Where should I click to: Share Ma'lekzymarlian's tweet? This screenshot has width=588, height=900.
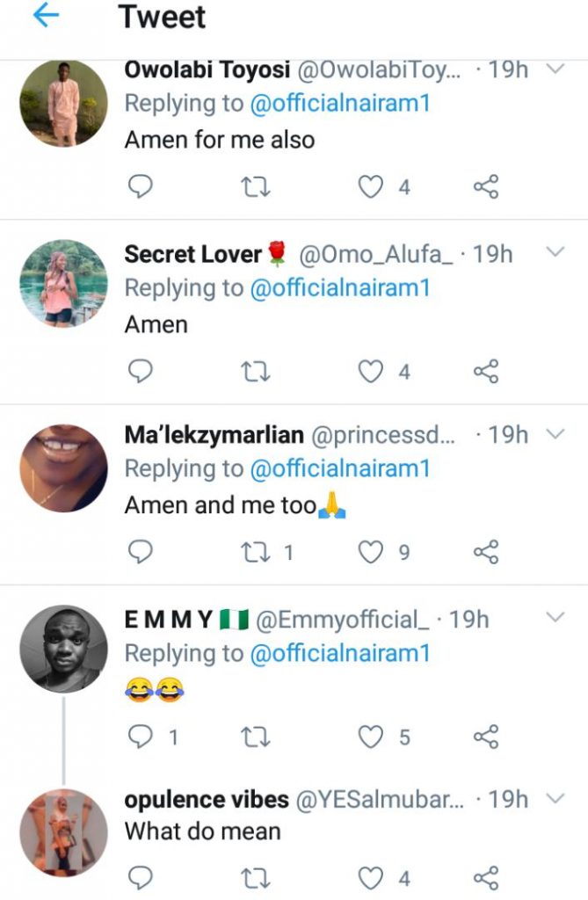(x=486, y=552)
